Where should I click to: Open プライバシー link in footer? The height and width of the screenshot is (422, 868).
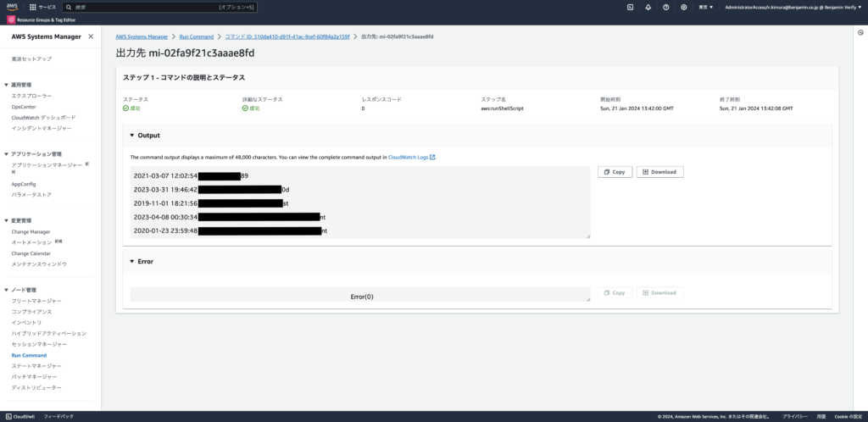[x=794, y=416]
